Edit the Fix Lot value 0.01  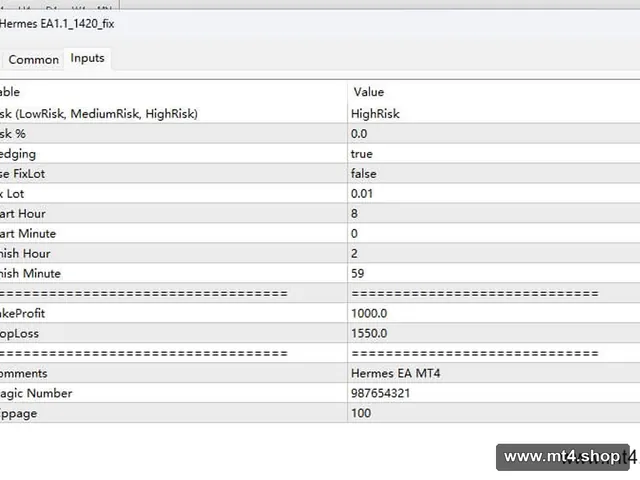pyautogui.click(x=493, y=193)
